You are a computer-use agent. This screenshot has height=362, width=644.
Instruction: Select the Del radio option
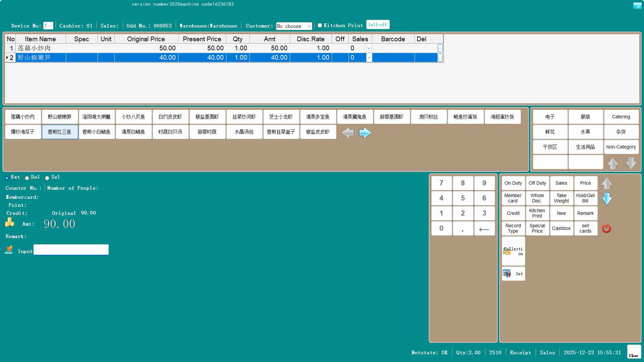27,178
